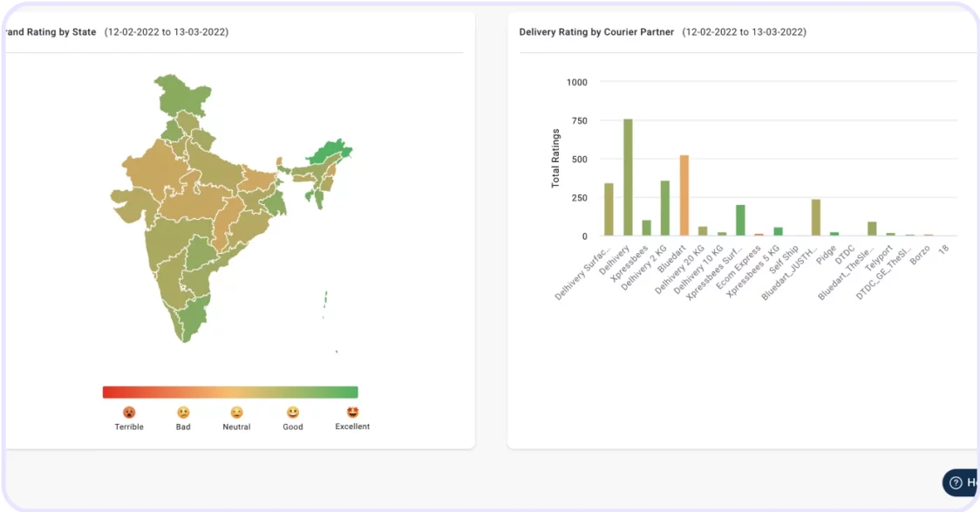Image resolution: width=980 pixels, height=512 pixels.
Task: Select the orange Bluedart bar
Action: (x=684, y=195)
